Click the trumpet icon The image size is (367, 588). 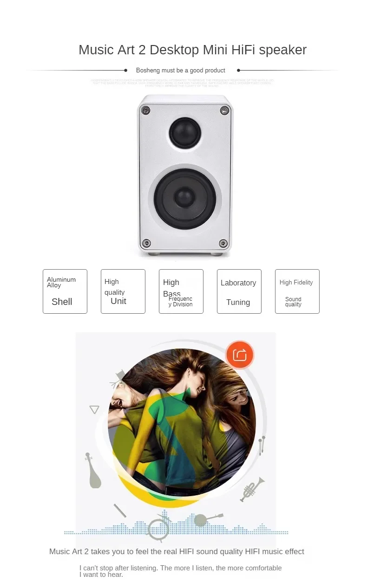tap(252, 489)
